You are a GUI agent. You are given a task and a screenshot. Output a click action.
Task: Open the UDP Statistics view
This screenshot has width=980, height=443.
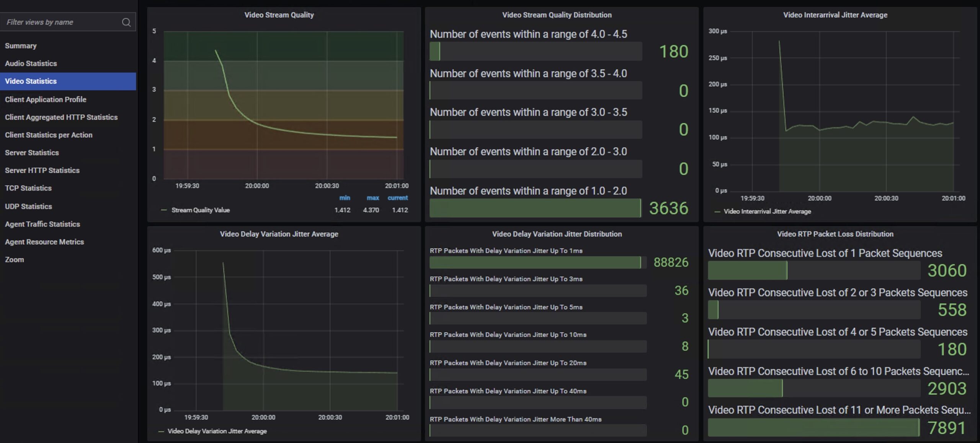point(28,207)
